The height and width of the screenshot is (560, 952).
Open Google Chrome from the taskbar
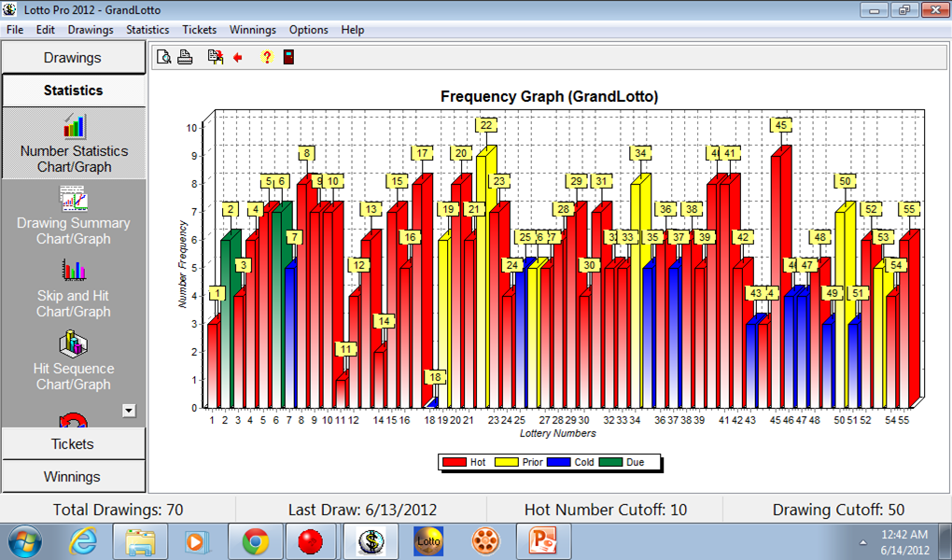[x=255, y=541]
